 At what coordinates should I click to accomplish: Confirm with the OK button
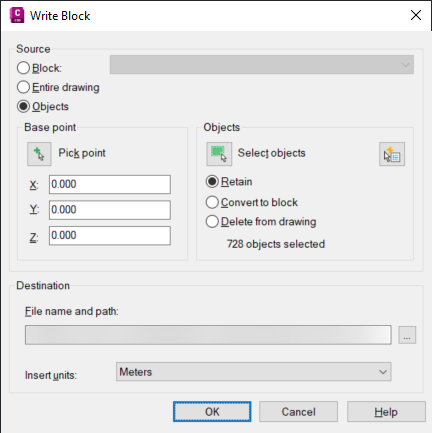(x=212, y=412)
